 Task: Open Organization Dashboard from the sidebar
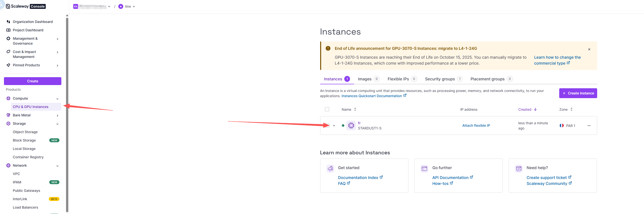[x=33, y=22]
